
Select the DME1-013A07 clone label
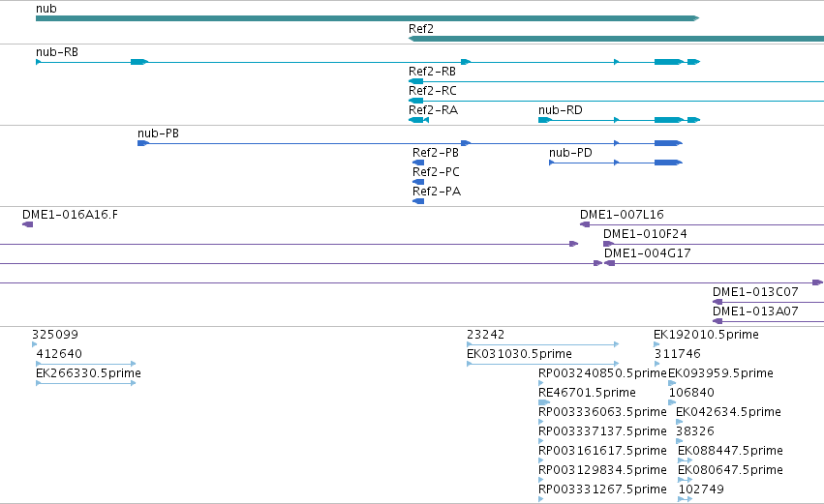coord(755,311)
